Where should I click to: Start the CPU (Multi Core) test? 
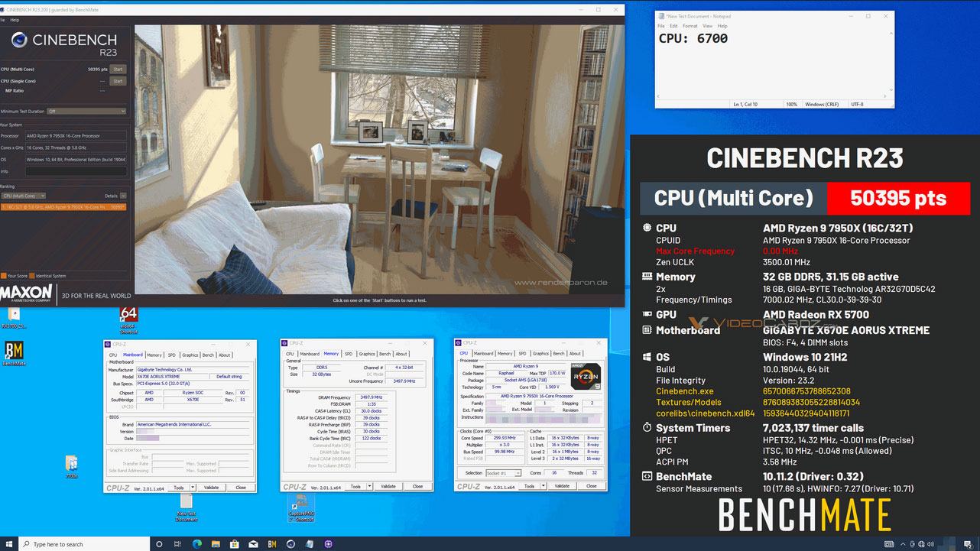coord(118,69)
